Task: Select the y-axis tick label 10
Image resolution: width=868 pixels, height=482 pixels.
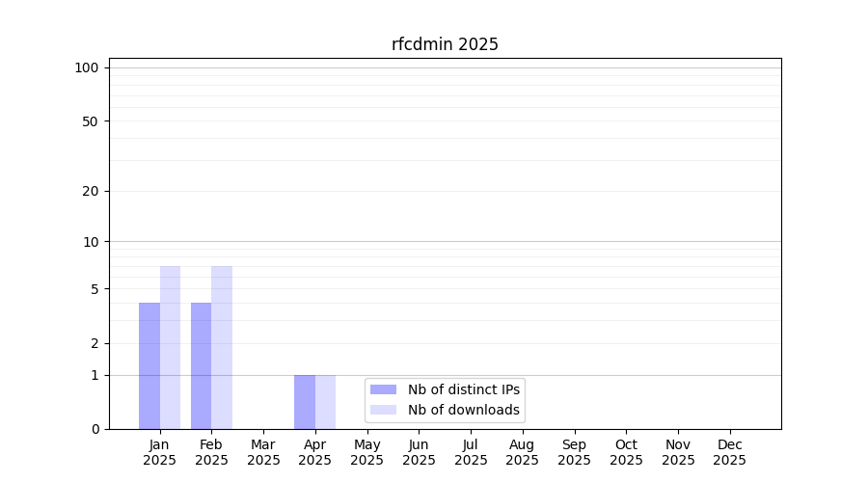Action: point(90,242)
